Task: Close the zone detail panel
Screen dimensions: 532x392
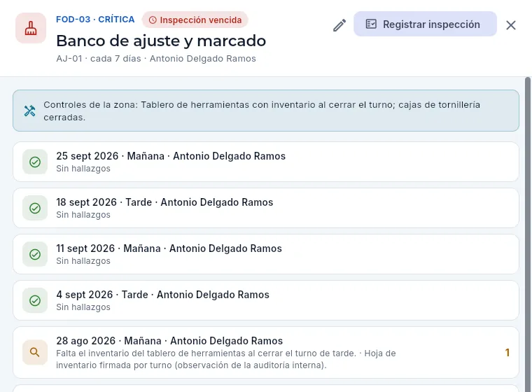Action: 510,25
